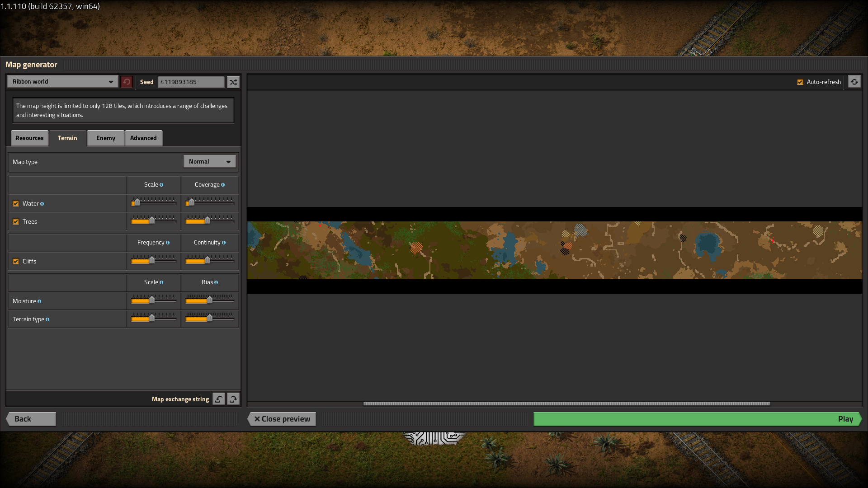
Task: Toggle the Water checkbox
Action: pyautogui.click(x=16, y=204)
